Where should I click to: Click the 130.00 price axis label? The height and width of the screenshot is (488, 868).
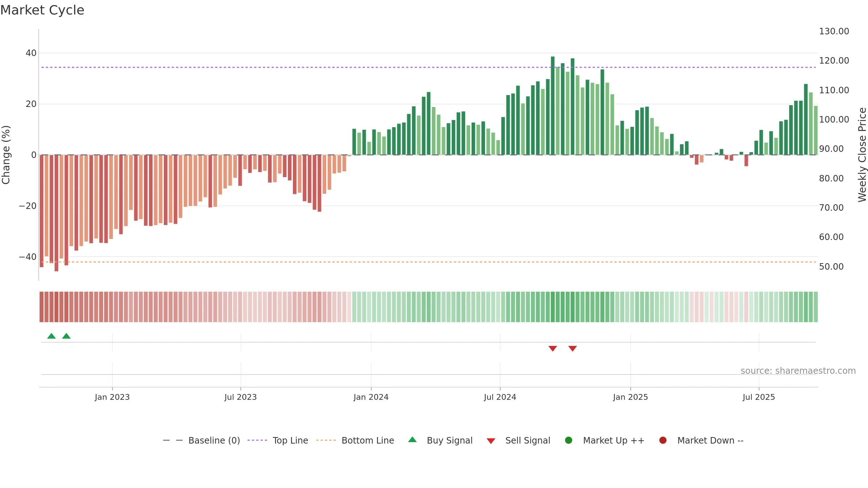coord(834,31)
